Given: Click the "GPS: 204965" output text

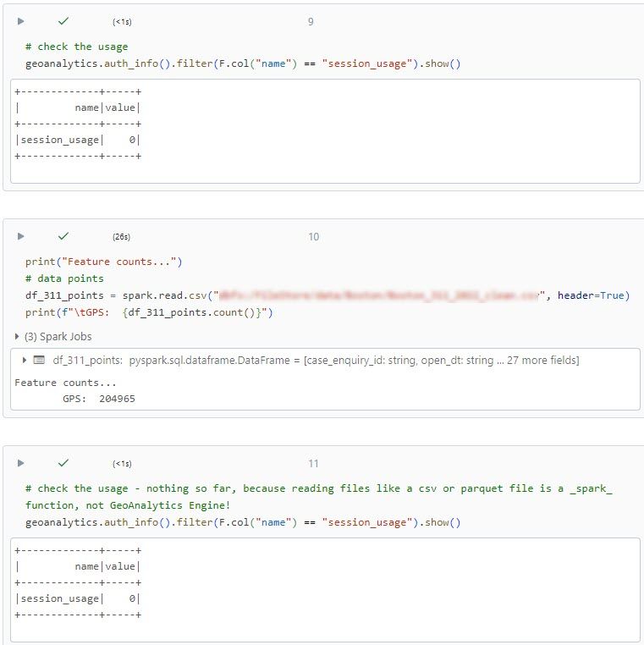Looking at the screenshot, I should (x=99, y=399).
